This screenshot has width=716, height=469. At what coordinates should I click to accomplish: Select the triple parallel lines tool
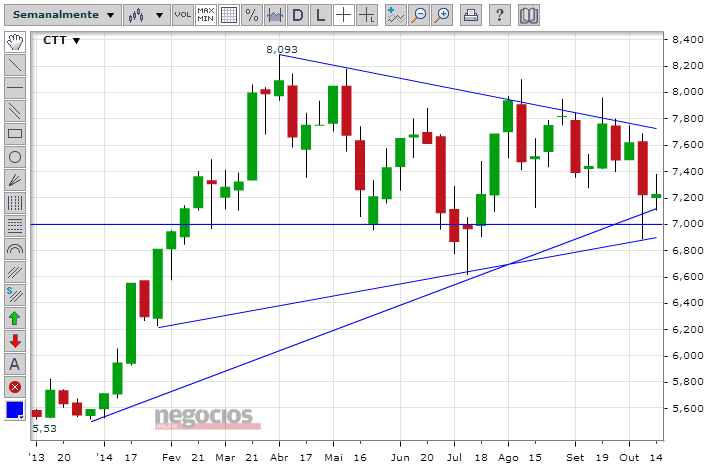(x=15, y=272)
